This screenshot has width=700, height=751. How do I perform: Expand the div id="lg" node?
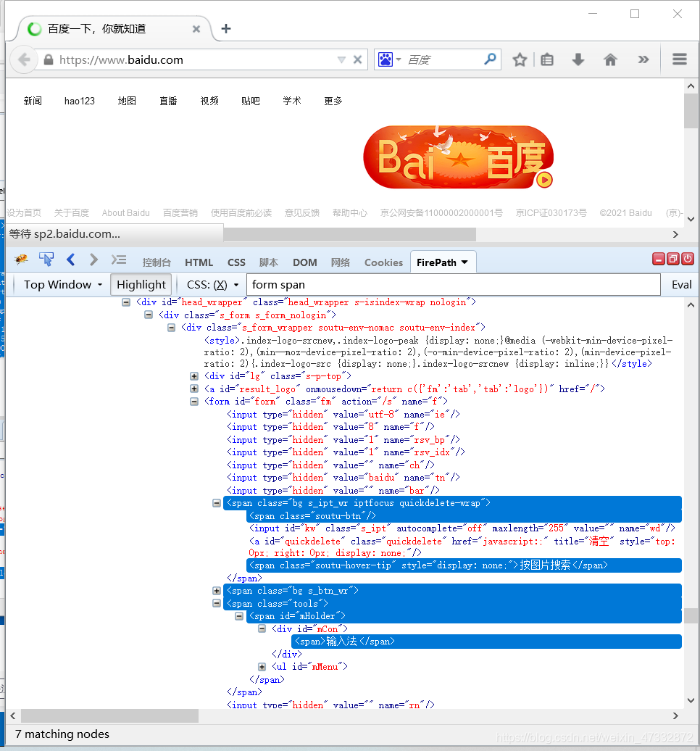click(194, 376)
